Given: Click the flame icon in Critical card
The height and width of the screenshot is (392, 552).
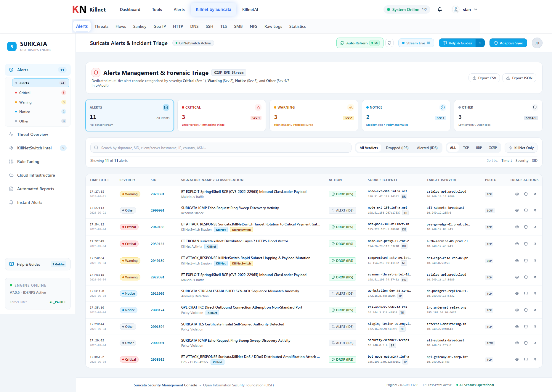Looking at the screenshot, I should point(258,107).
